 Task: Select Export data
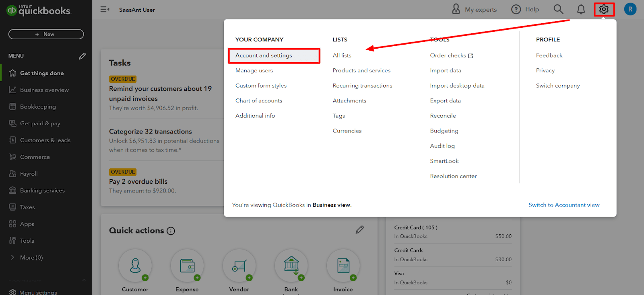pyautogui.click(x=445, y=101)
